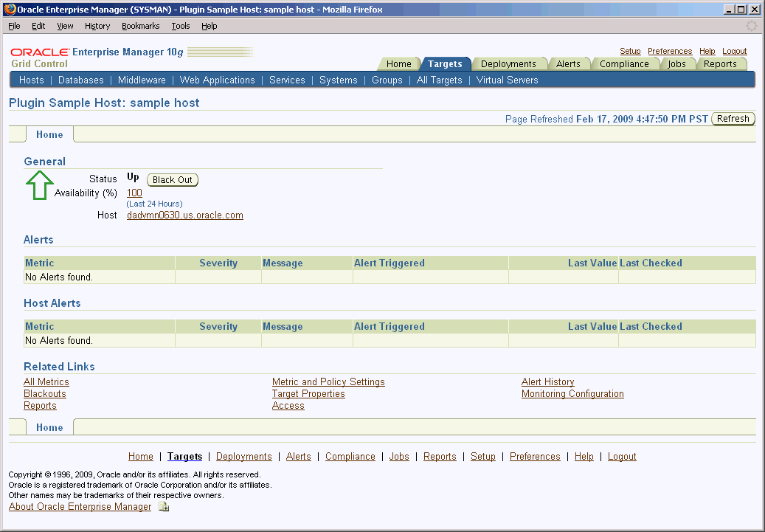Select Hosts in the blue subnav
This screenshot has width=765, height=532.
pyautogui.click(x=31, y=80)
